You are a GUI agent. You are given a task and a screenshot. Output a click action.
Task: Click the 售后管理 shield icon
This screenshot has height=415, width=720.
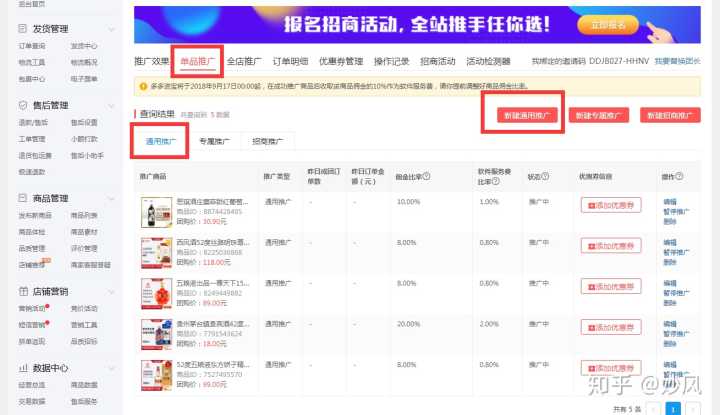point(22,105)
